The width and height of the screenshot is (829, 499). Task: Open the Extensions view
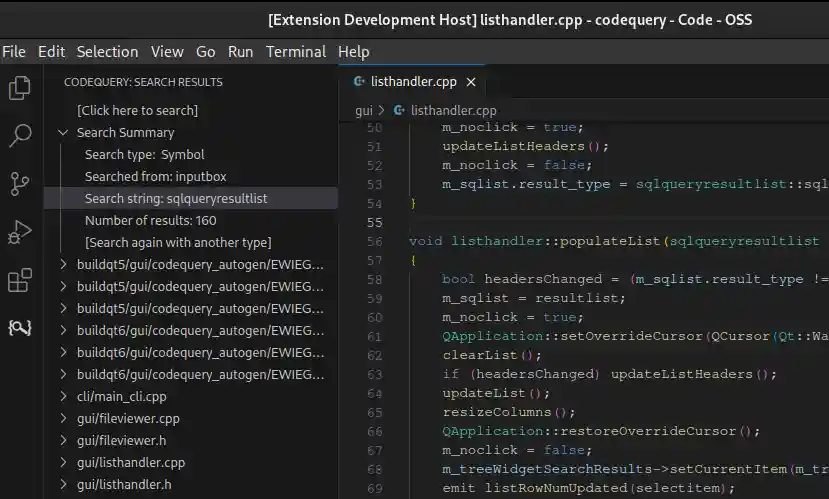click(19, 280)
